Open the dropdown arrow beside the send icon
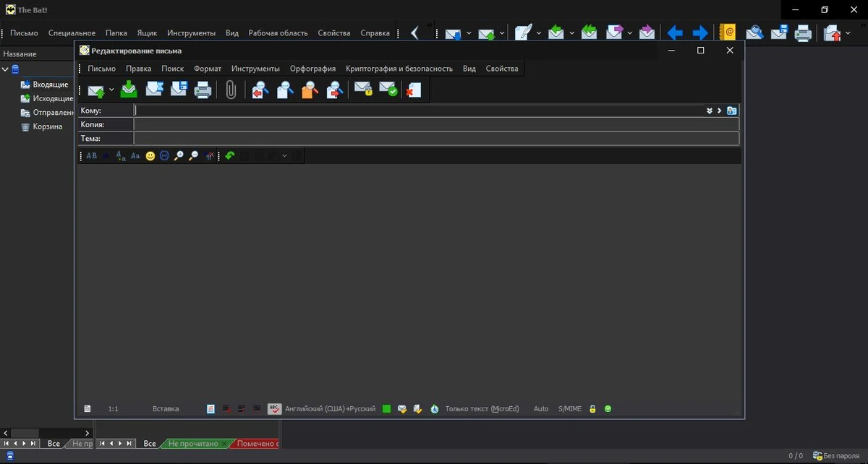 tap(111, 90)
